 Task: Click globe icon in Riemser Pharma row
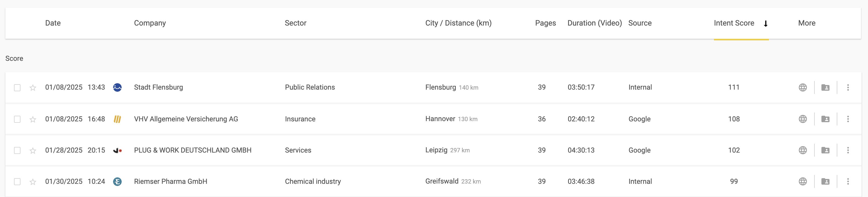point(803,181)
